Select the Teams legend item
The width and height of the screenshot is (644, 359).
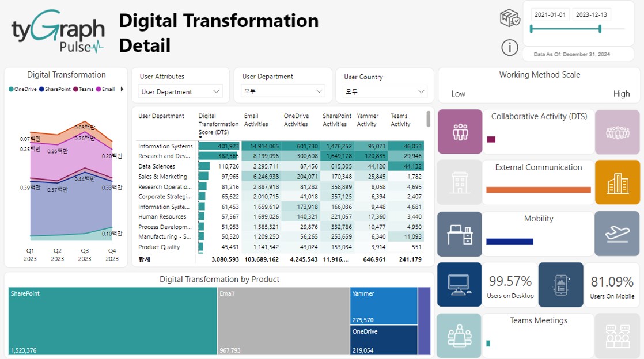tap(84, 89)
